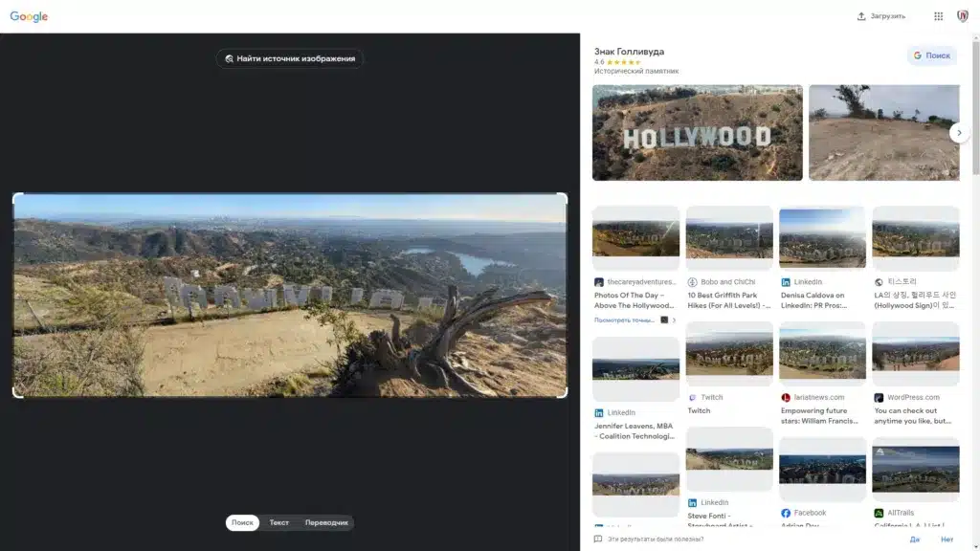
Task: Click the 티스토리 site favicon
Action: pos(879,282)
